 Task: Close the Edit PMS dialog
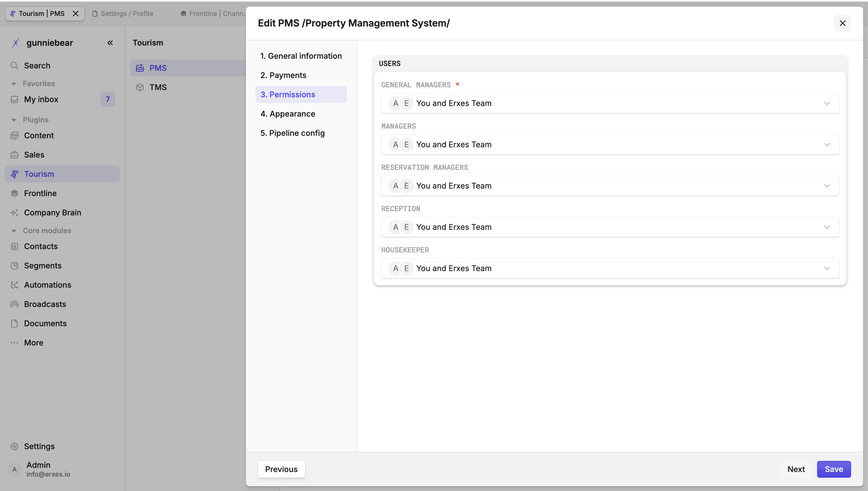click(x=842, y=23)
